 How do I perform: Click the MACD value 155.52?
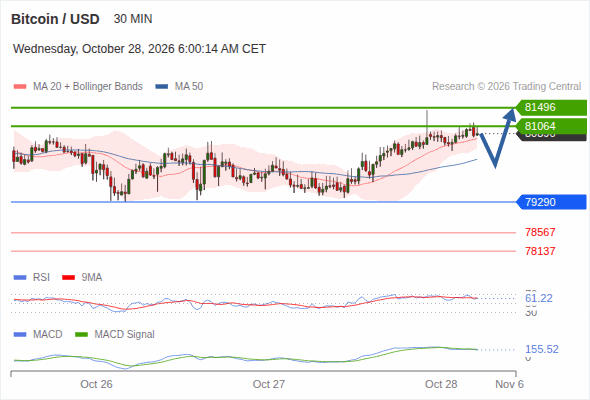[542, 349]
